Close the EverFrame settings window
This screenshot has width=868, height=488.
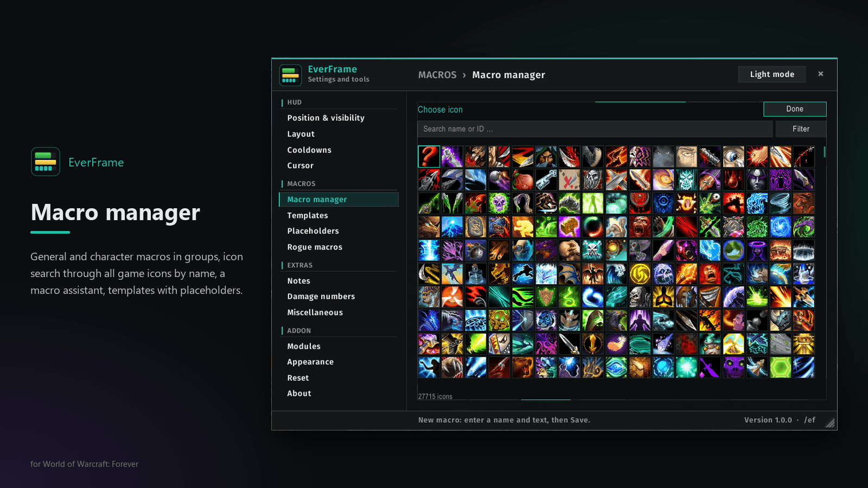821,74
